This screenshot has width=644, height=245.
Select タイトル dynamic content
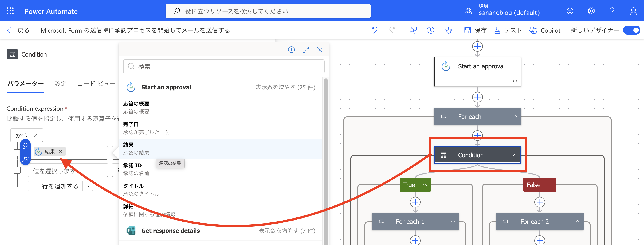pos(221,190)
